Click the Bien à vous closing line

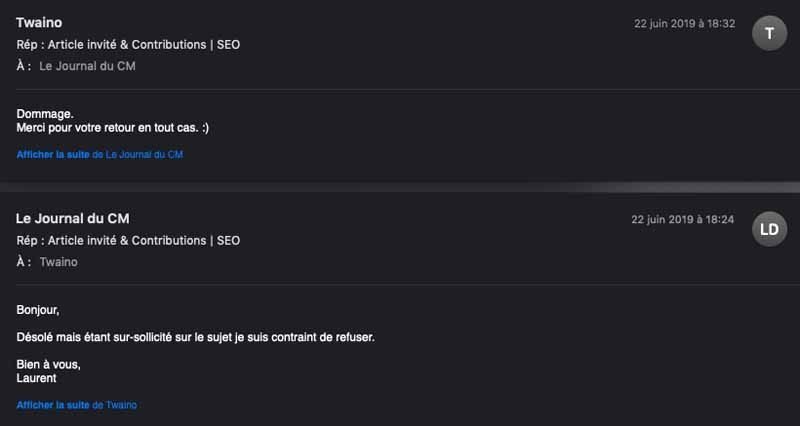pos(48,365)
